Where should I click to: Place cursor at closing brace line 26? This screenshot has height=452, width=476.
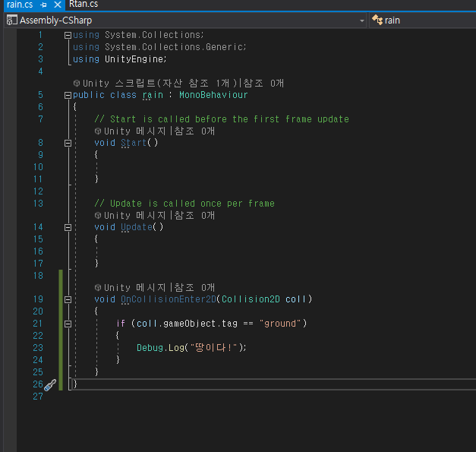point(75,384)
